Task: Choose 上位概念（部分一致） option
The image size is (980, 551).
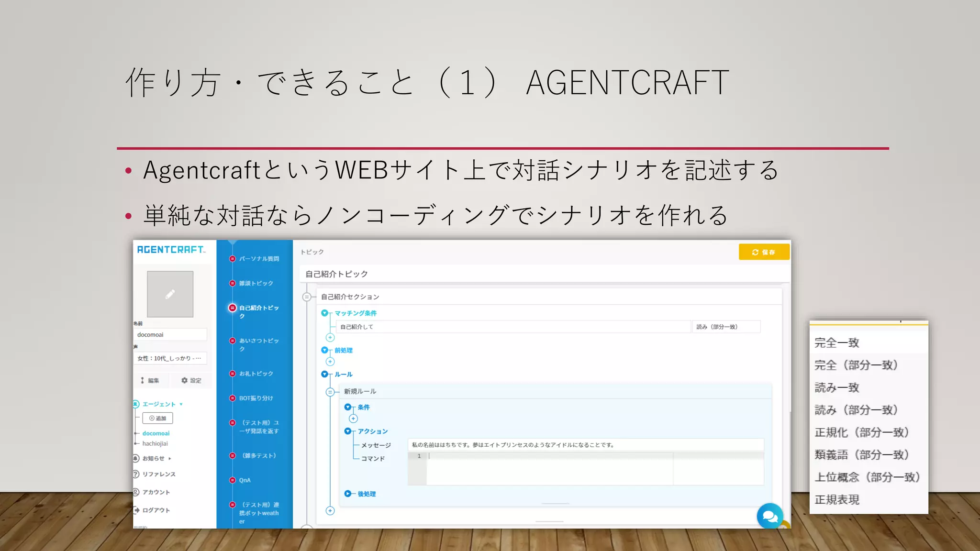Action: [x=869, y=477]
